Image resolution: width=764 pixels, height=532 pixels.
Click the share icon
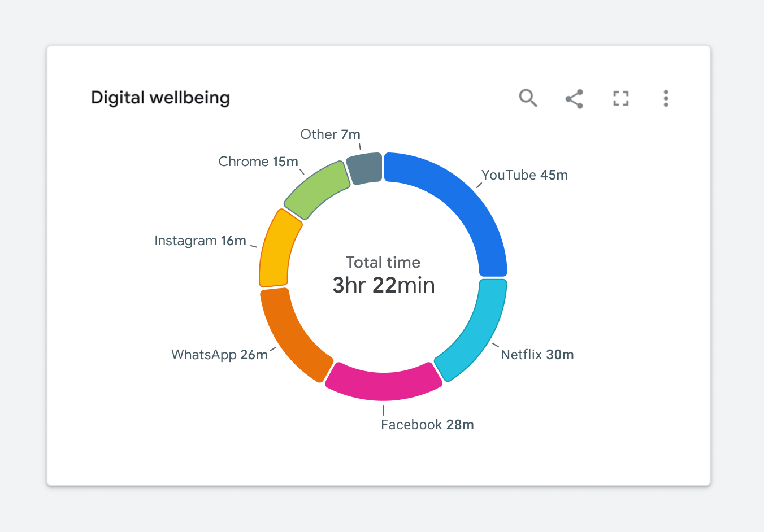574,98
